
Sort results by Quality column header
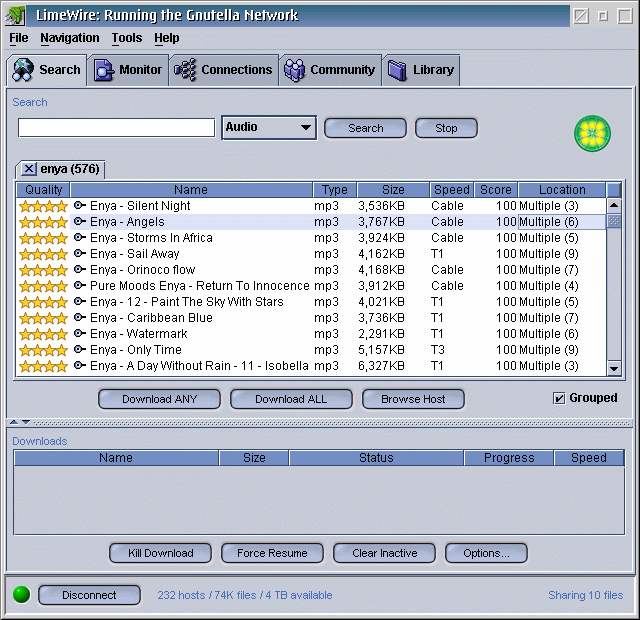[x=43, y=190]
